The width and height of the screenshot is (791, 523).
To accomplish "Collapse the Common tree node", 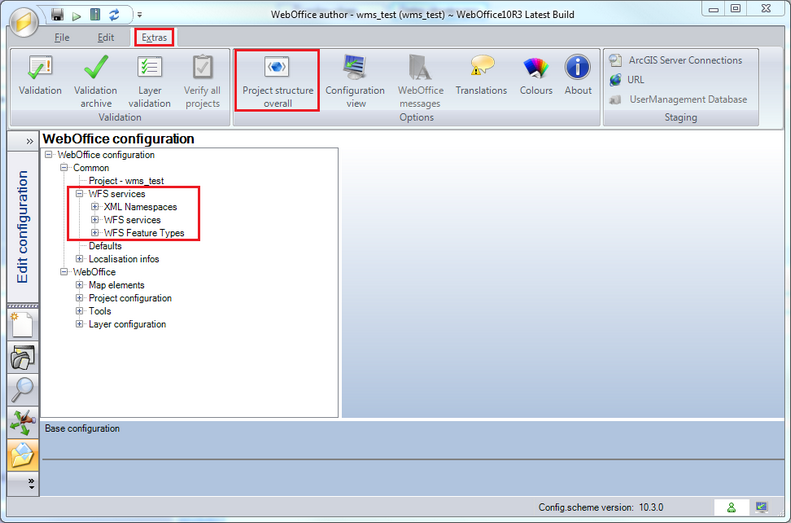I will click(64, 167).
